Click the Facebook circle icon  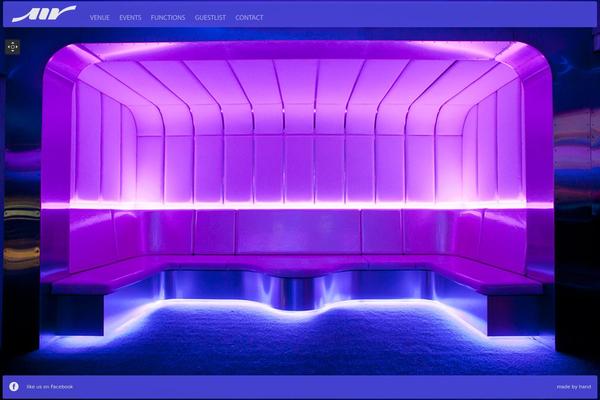point(14,387)
